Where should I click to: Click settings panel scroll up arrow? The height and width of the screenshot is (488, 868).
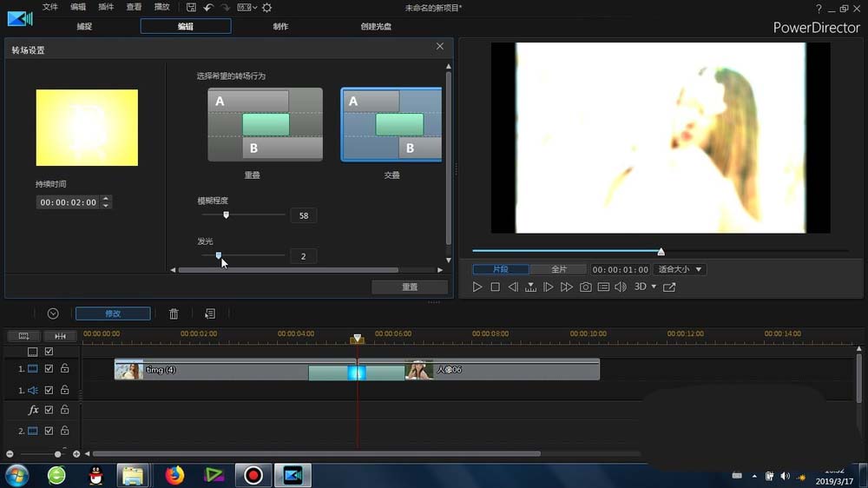tap(449, 67)
